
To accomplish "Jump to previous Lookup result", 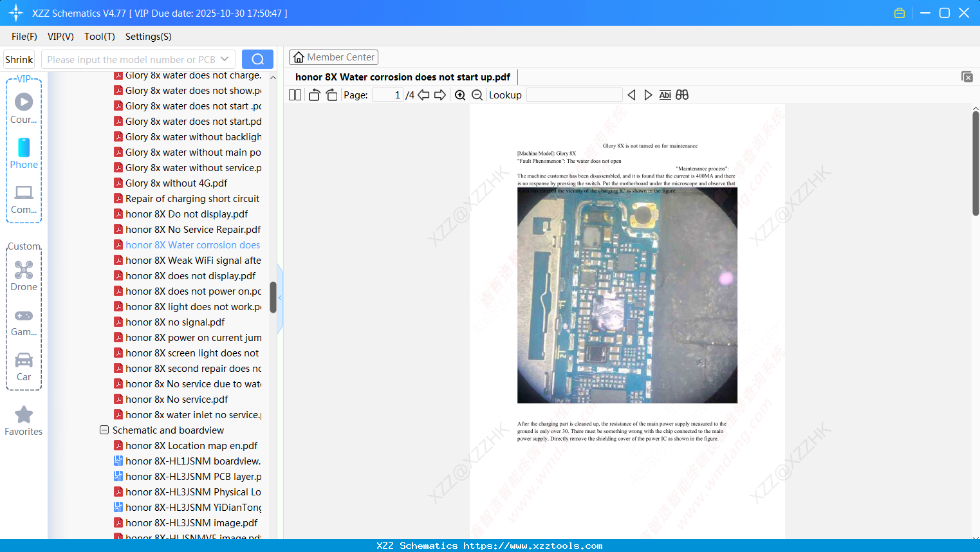I will pyautogui.click(x=631, y=95).
